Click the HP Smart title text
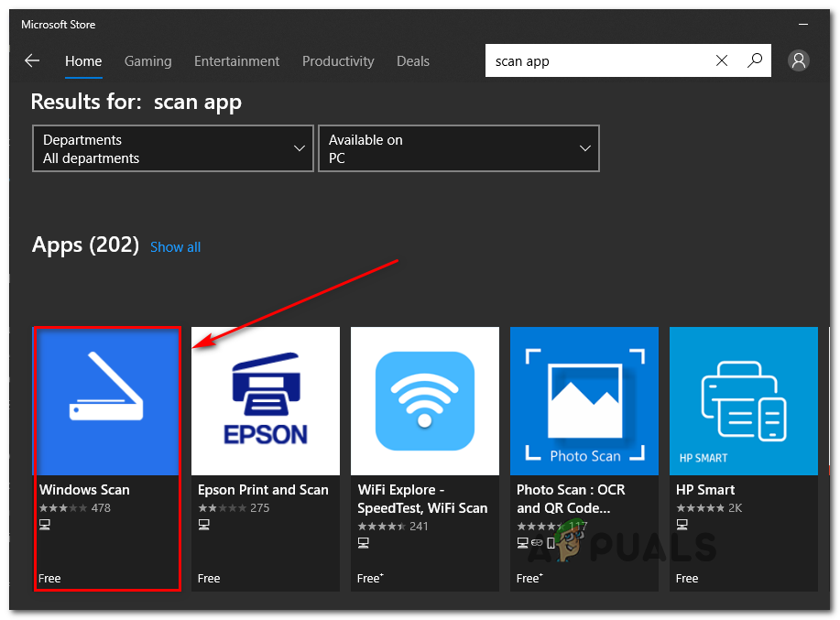The width and height of the screenshot is (840, 620). tap(705, 490)
